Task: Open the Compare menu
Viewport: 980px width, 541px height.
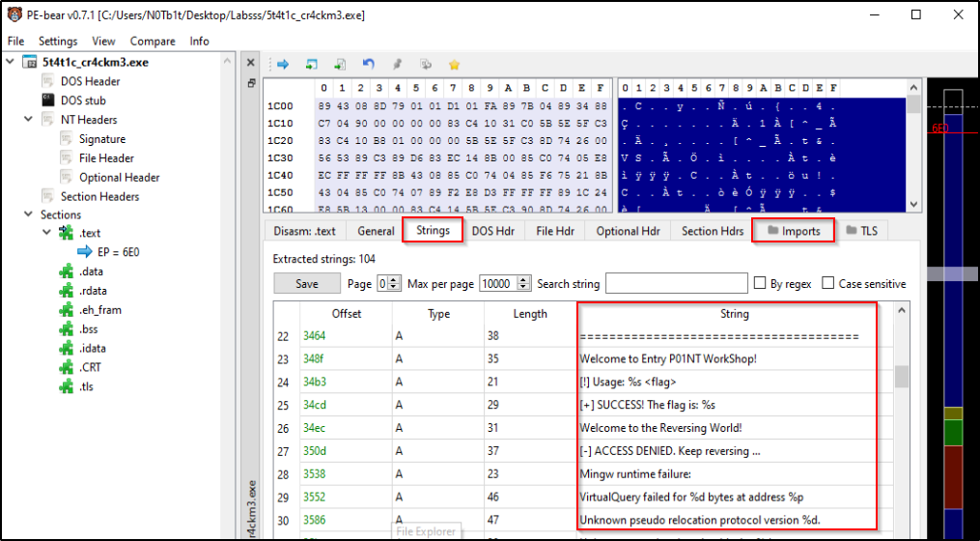Action: pos(153,42)
